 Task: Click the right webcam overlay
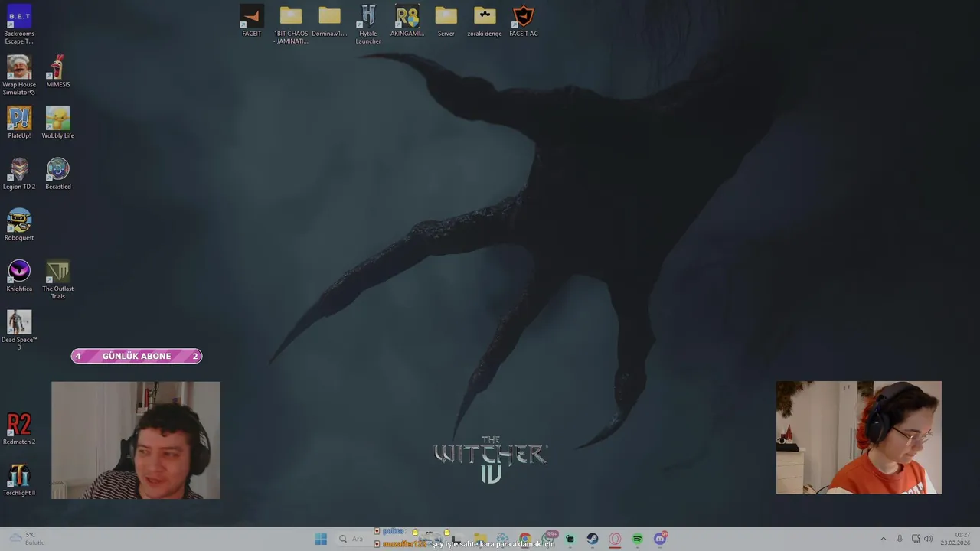point(859,438)
